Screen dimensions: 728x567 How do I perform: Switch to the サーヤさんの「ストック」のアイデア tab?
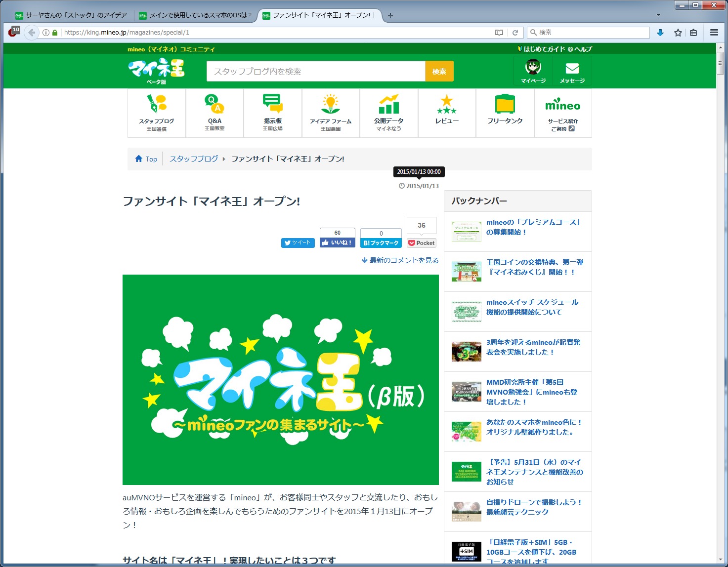click(x=74, y=15)
